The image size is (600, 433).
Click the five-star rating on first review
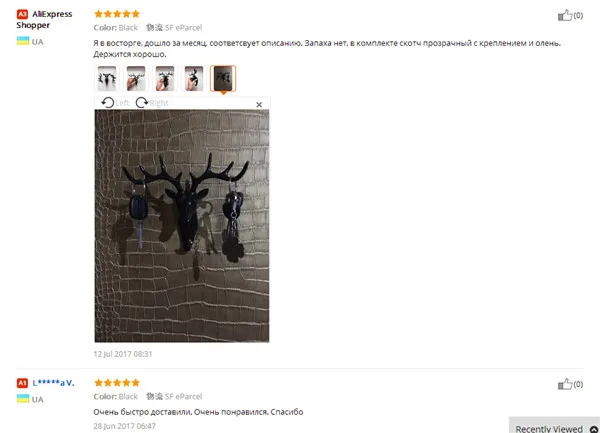coord(117,14)
